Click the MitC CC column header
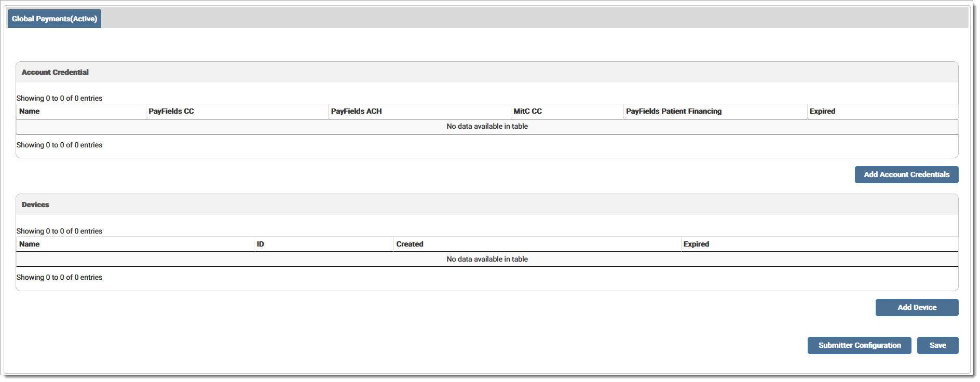The image size is (980, 382). pyautogui.click(x=527, y=112)
